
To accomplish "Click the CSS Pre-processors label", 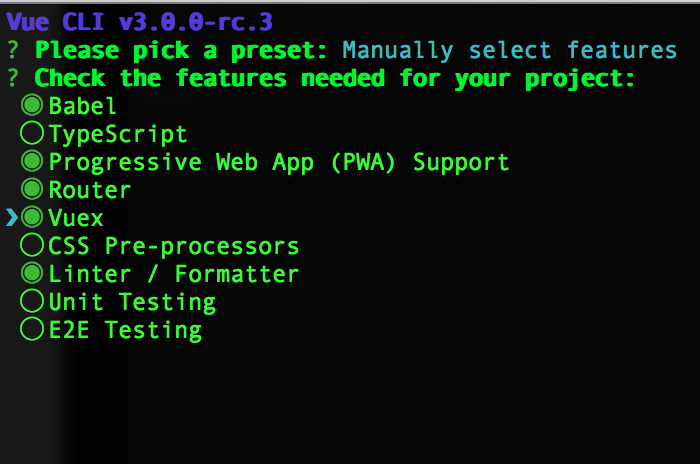I will coord(174,245).
